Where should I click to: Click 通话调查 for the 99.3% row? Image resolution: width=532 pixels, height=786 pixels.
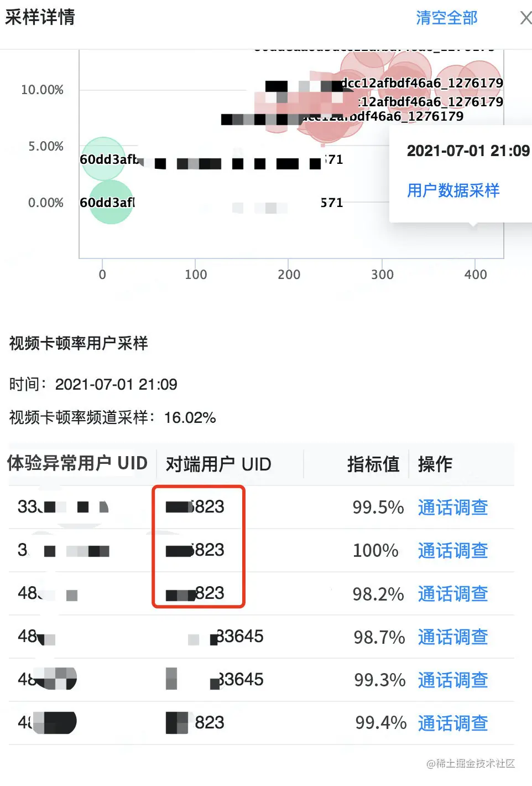pyautogui.click(x=453, y=681)
